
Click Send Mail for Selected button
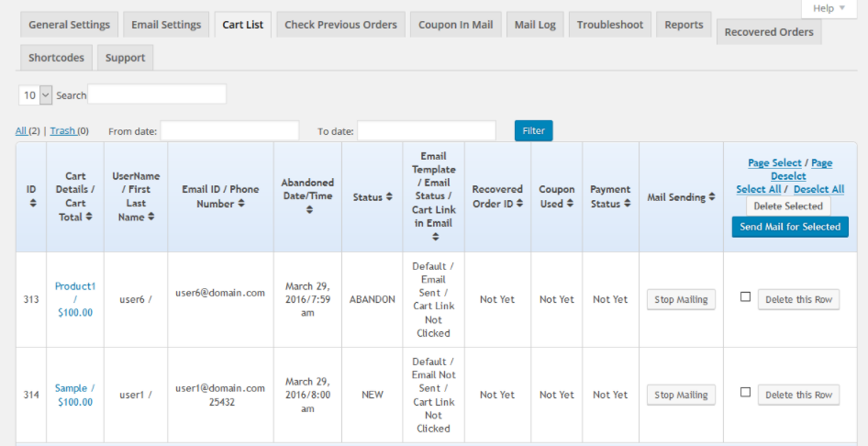pos(790,227)
